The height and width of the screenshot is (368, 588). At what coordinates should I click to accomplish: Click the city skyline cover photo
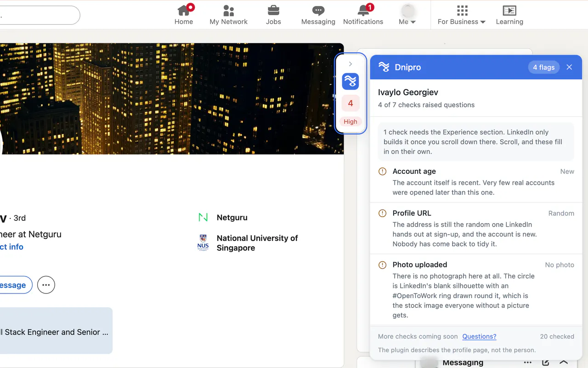[x=172, y=99]
